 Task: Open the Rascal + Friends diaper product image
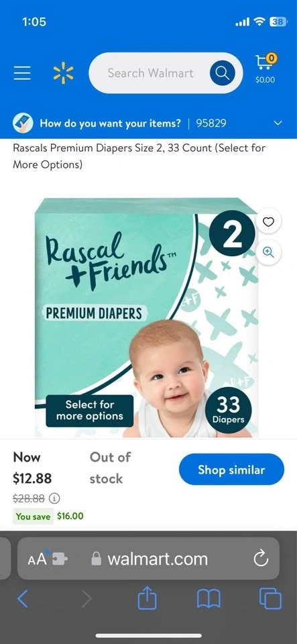click(147, 317)
